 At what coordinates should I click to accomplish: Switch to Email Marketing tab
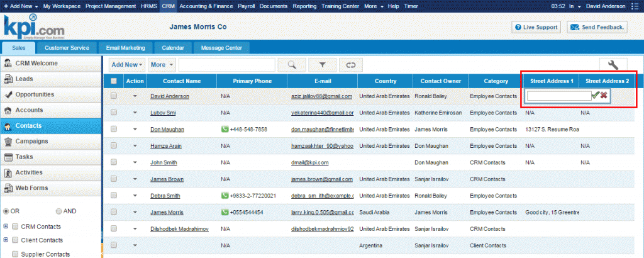(x=125, y=48)
